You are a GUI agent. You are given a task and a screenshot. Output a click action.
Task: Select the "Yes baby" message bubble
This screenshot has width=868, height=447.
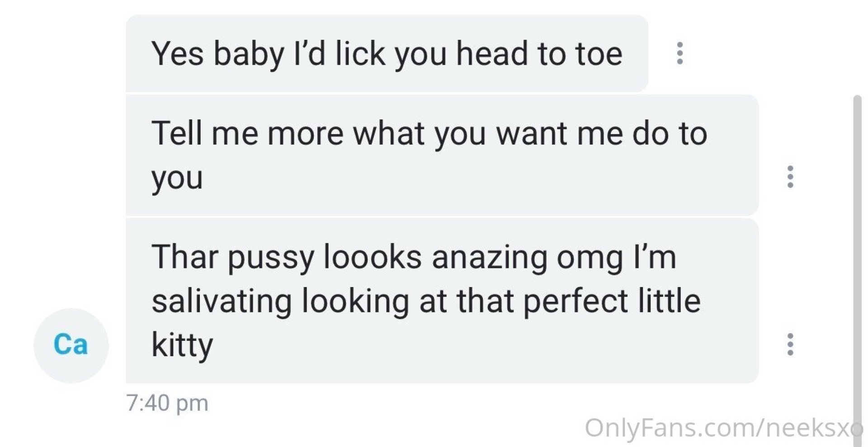coord(387,53)
